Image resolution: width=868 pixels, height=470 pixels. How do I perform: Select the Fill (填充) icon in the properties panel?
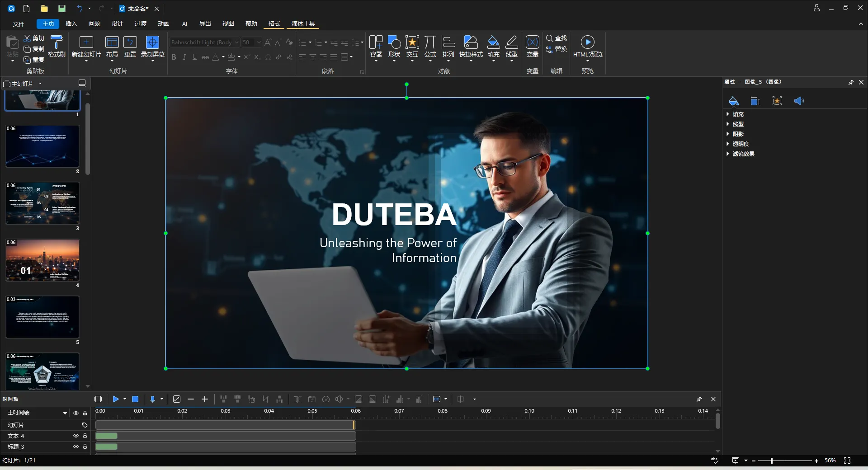pyautogui.click(x=732, y=100)
